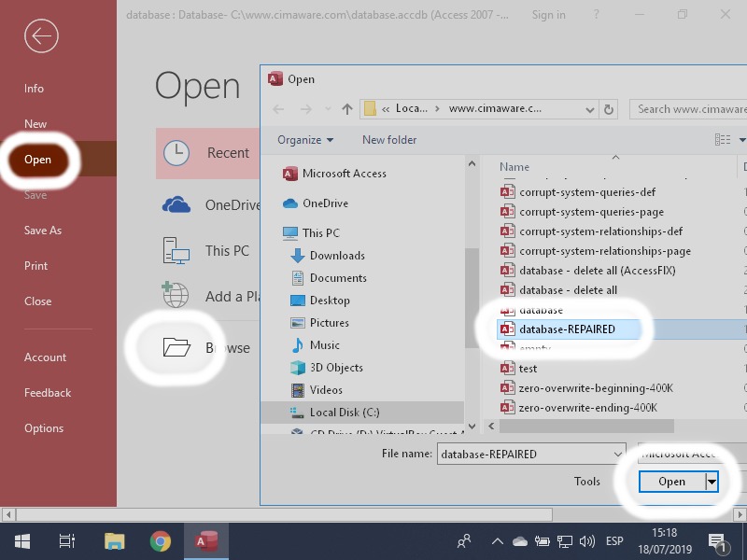This screenshot has height=560, width=747.
Task: Select Local Disk (C:) in navigation tree
Action: click(345, 413)
